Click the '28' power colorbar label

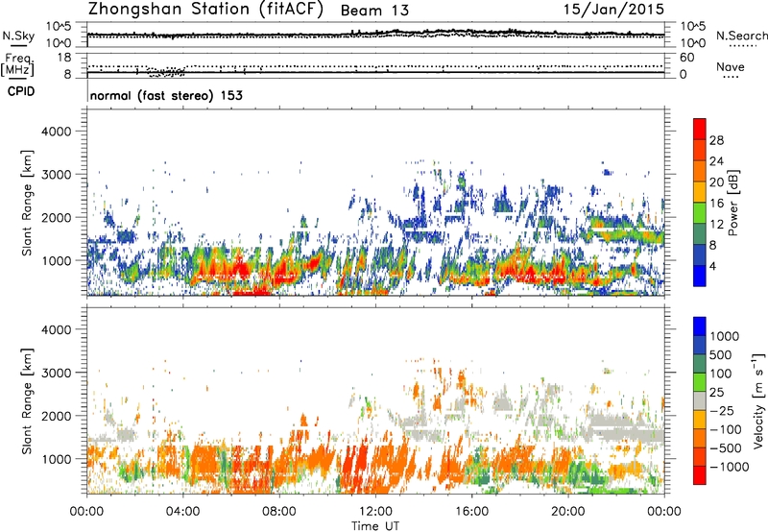[x=716, y=140]
